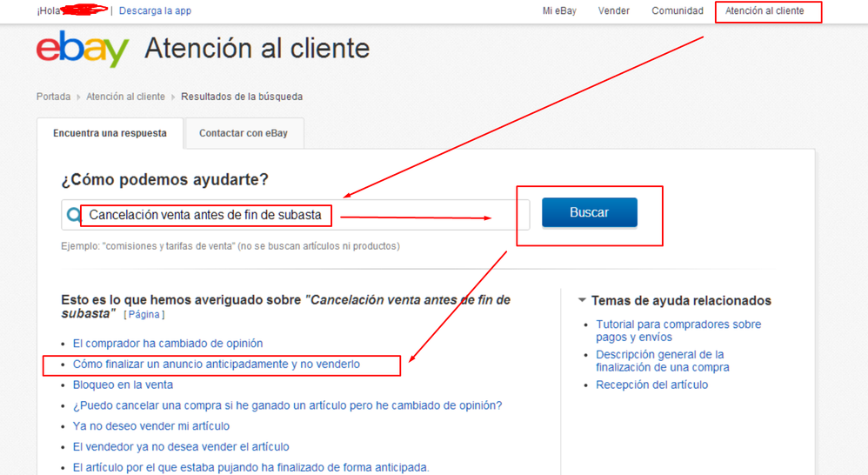Open Tutorial para compradores sobre pagos link
This screenshot has height=475, width=868.
[678, 331]
